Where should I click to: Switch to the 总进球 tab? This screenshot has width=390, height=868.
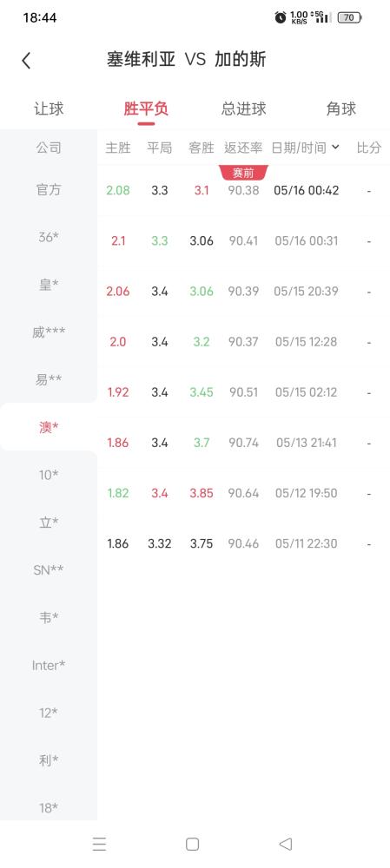244,108
